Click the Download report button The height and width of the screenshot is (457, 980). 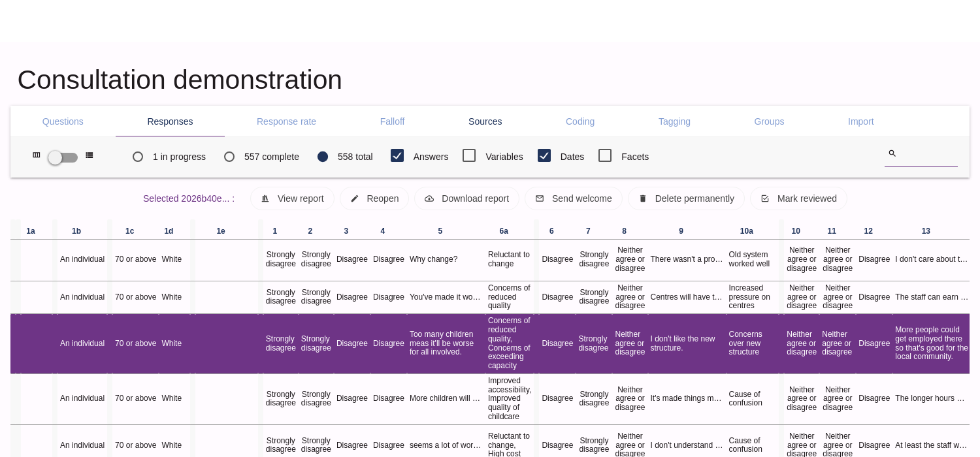coord(466,198)
